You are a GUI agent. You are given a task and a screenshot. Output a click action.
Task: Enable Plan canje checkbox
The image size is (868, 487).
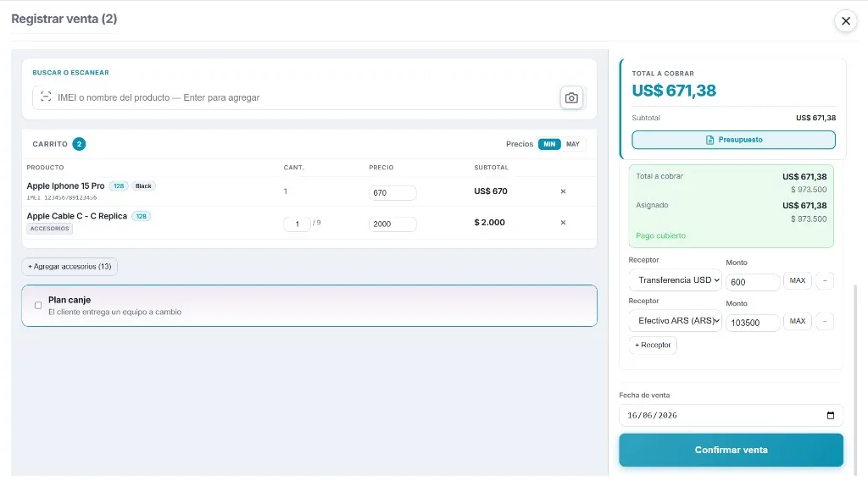(x=38, y=306)
